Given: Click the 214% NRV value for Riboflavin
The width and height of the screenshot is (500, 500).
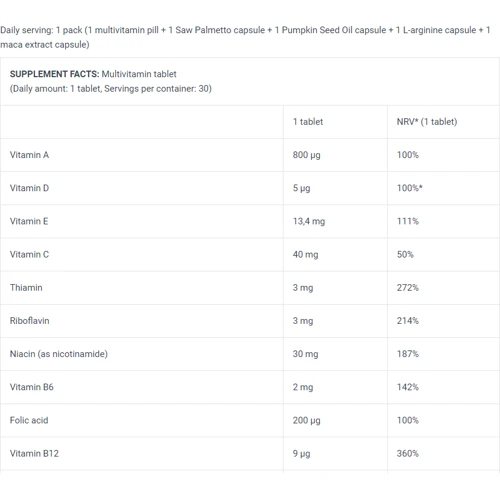Looking at the screenshot, I should 408,321.
